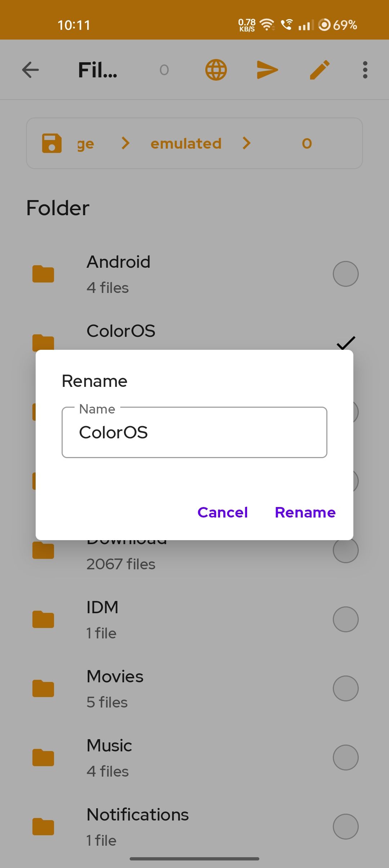Screen dimensions: 389x868
Task: Open the three-dot overflow menu
Action: [x=365, y=70]
